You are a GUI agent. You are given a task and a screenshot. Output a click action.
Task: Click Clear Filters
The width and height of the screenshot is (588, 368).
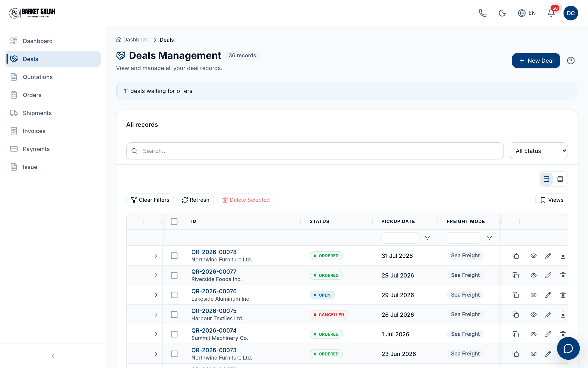[x=150, y=200]
